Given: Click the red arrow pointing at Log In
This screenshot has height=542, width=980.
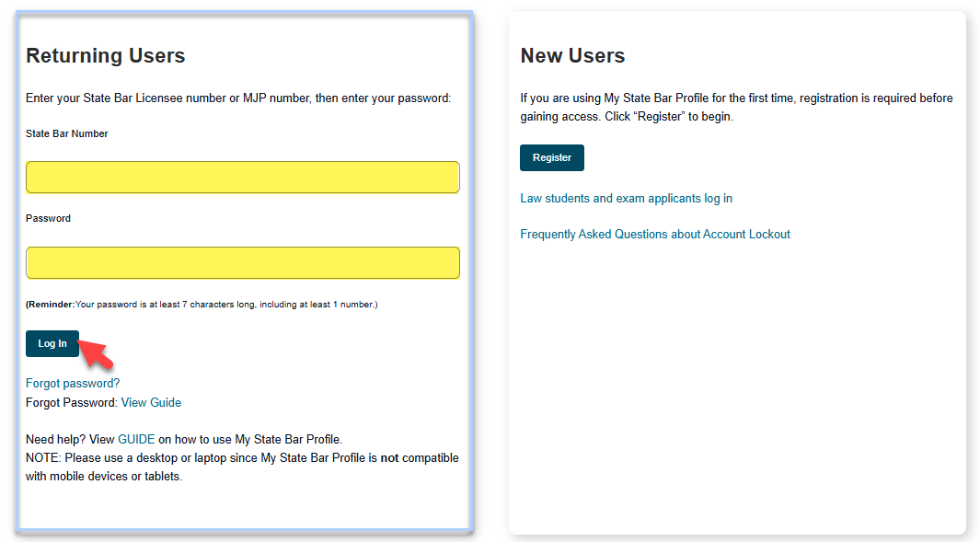Looking at the screenshot, I should coord(98,352).
